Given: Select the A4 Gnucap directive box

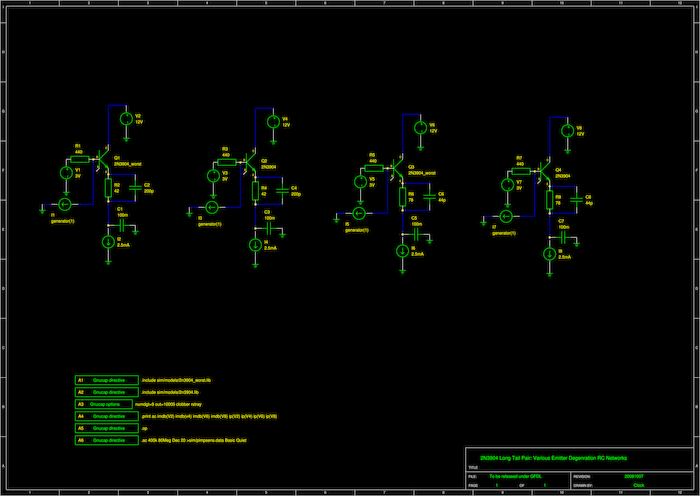Looking at the screenshot, I should [x=107, y=416].
